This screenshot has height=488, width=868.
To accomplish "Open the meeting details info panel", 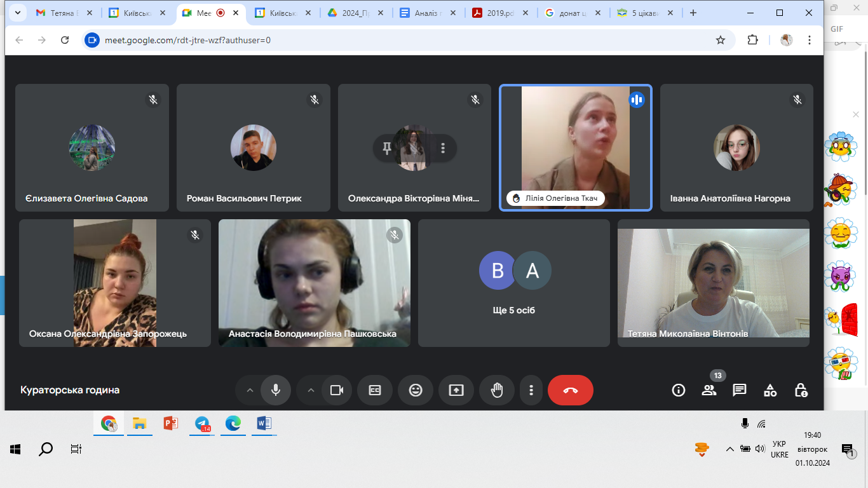I will (679, 390).
